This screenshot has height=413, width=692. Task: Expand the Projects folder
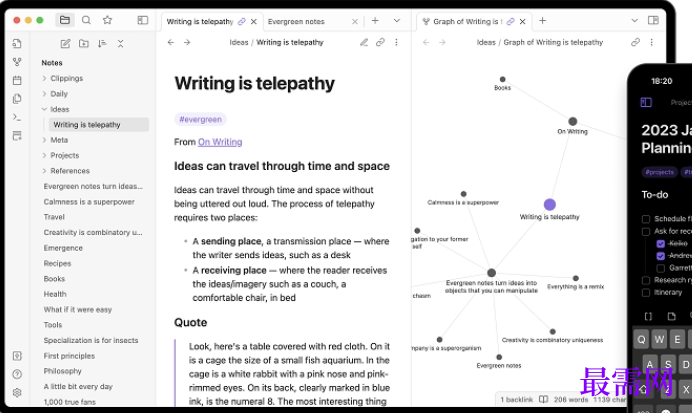point(44,155)
